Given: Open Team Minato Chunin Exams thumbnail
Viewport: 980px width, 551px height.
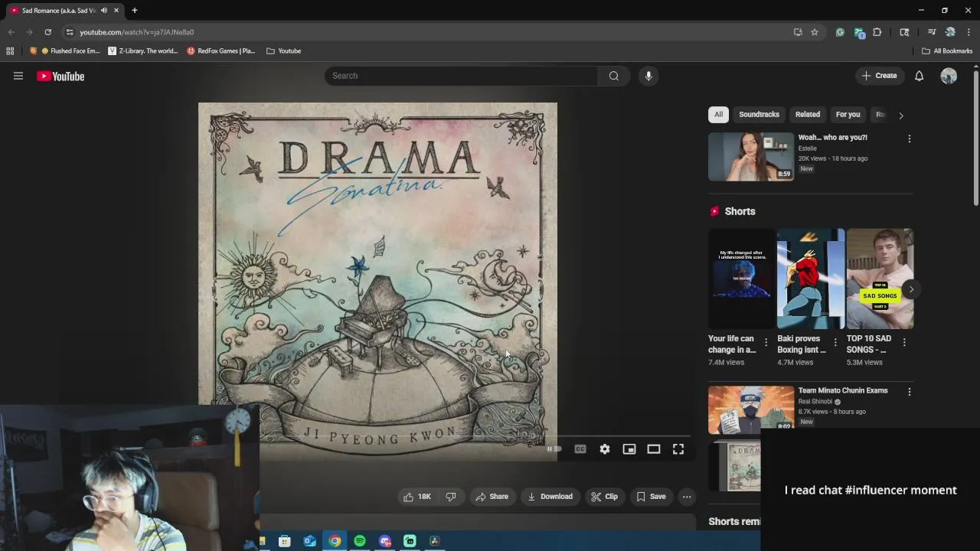Looking at the screenshot, I should 751,409.
